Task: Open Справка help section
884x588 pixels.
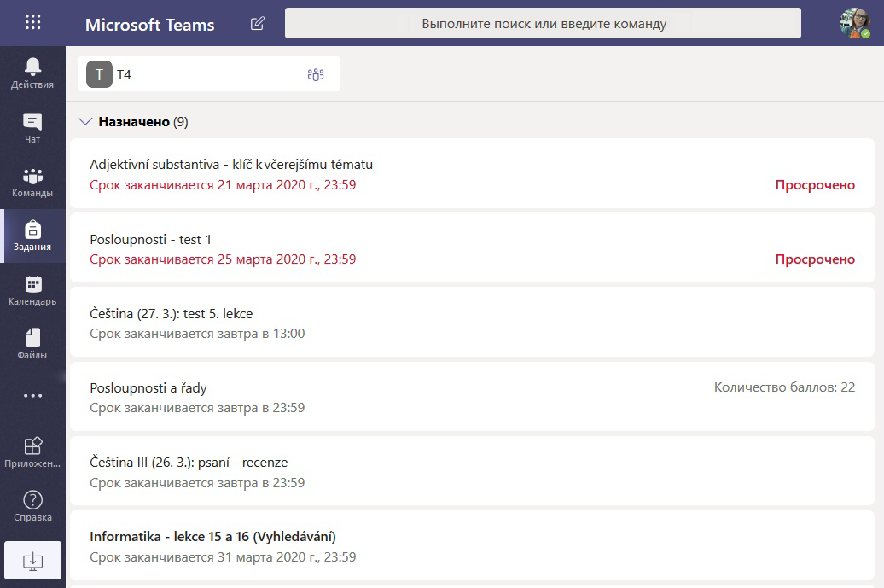Action: [x=32, y=506]
